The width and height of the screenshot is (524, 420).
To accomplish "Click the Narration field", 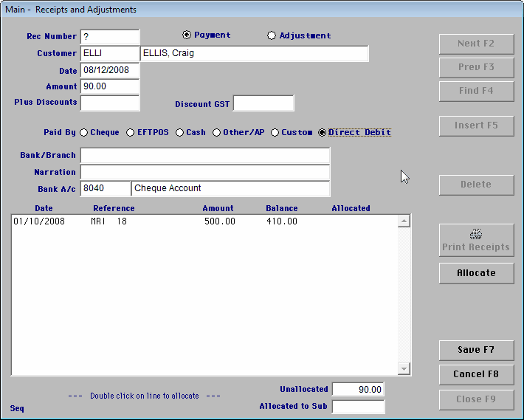I will [x=205, y=172].
